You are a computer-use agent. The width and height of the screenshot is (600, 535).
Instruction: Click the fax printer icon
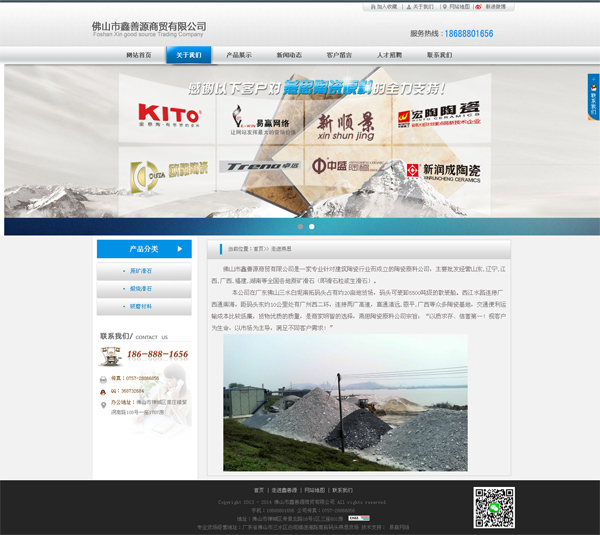coord(103,379)
